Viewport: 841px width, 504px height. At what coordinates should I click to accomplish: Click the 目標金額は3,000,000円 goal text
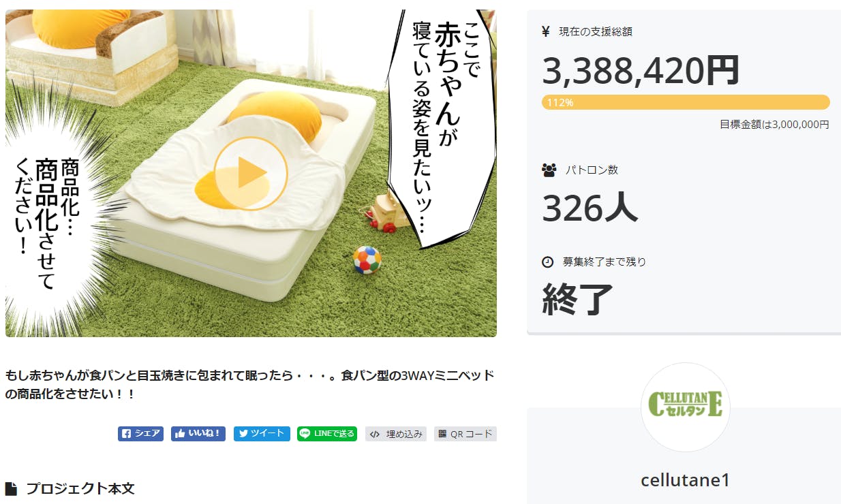[774, 125]
